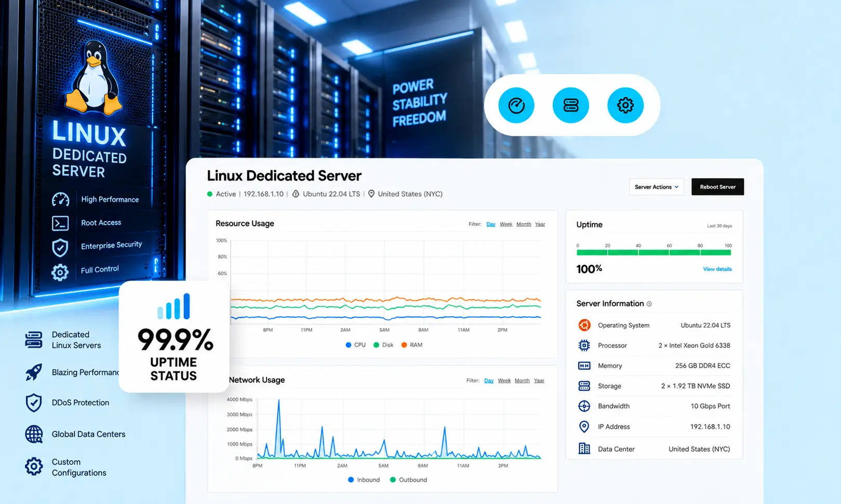
Task: Open the round cyan settings gear icon
Action: click(x=625, y=105)
